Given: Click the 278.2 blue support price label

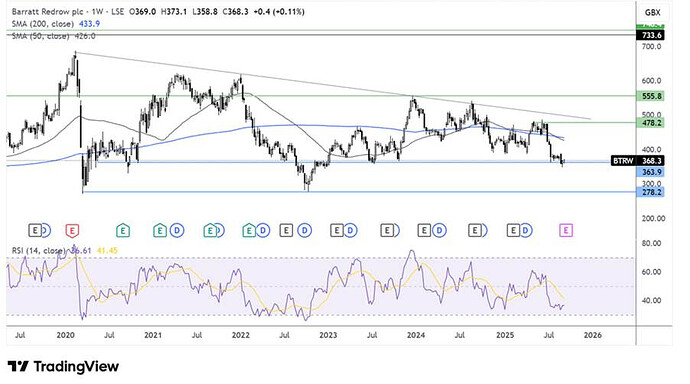Looking at the screenshot, I should (650, 192).
